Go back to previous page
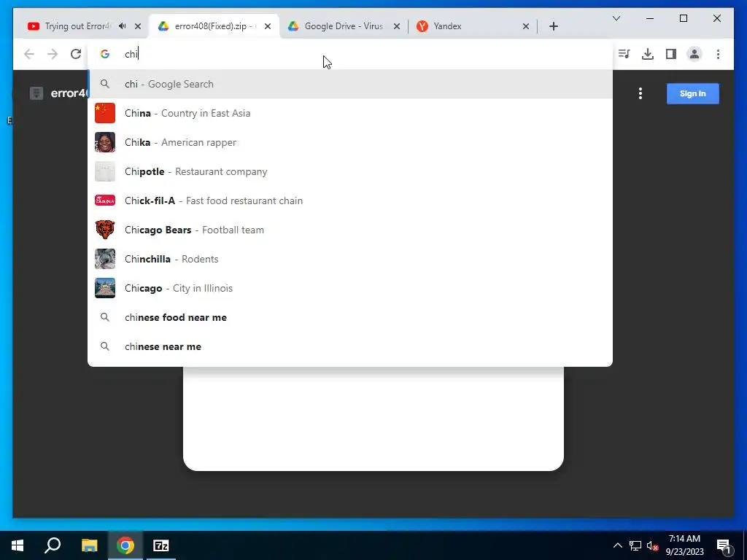This screenshot has height=560, width=747. (29, 54)
